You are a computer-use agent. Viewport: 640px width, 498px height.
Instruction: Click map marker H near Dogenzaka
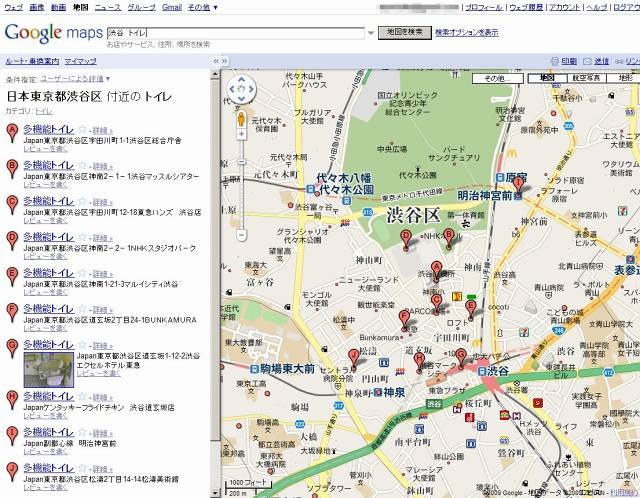click(x=419, y=362)
